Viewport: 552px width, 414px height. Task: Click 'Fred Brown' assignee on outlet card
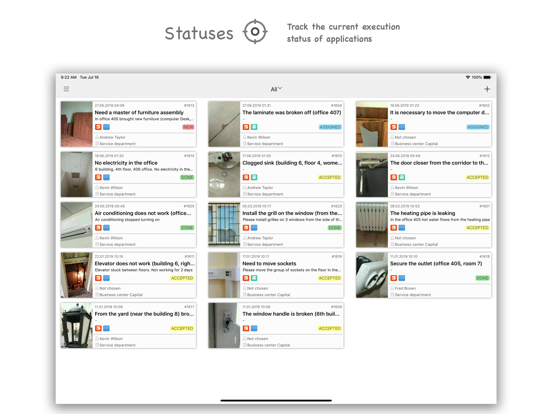405,288
